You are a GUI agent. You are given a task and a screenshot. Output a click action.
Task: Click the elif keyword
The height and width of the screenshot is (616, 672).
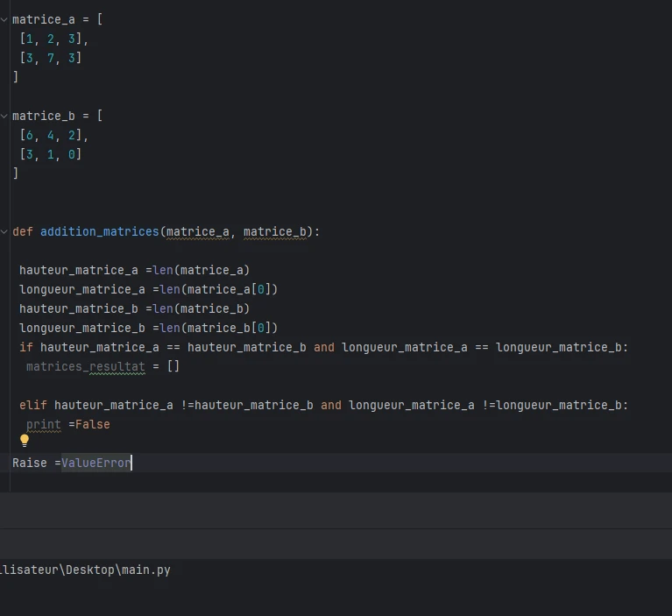pos(32,405)
